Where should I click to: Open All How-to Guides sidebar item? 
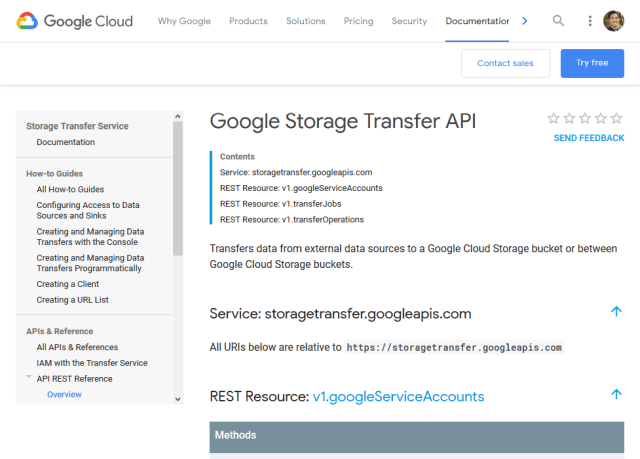point(70,189)
